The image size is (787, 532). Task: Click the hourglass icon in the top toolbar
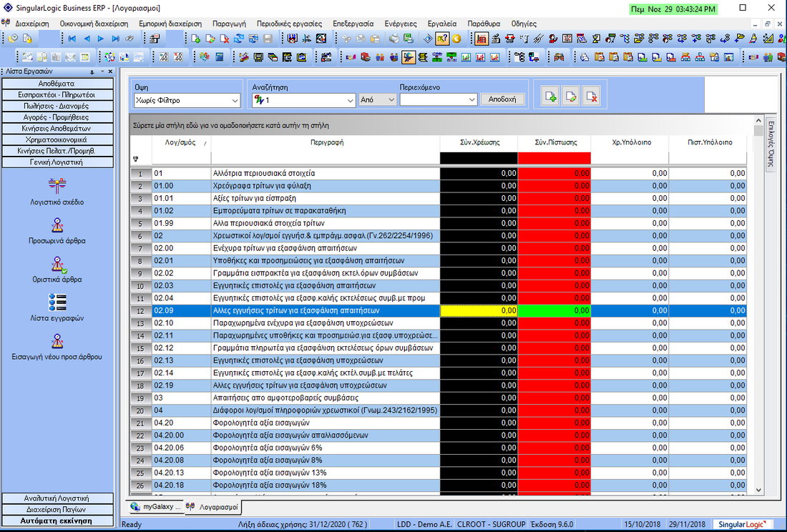596,39
